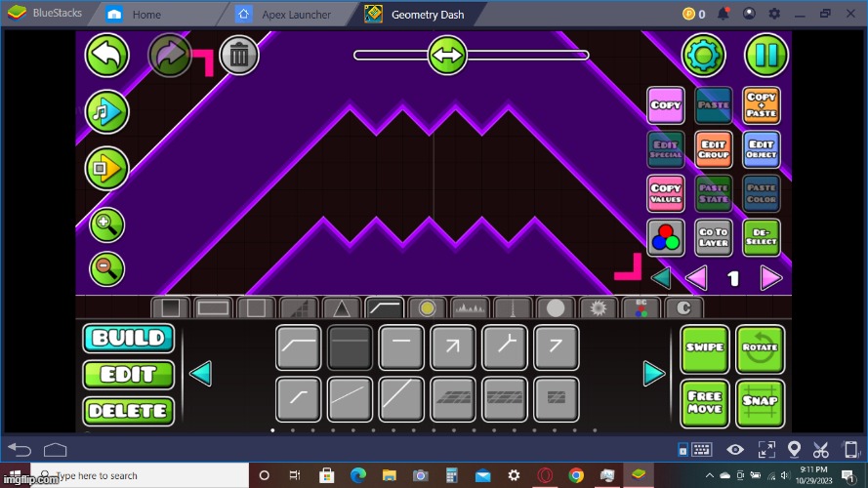Open Edit Special
The height and width of the screenshot is (488, 868).
tap(665, 149)
